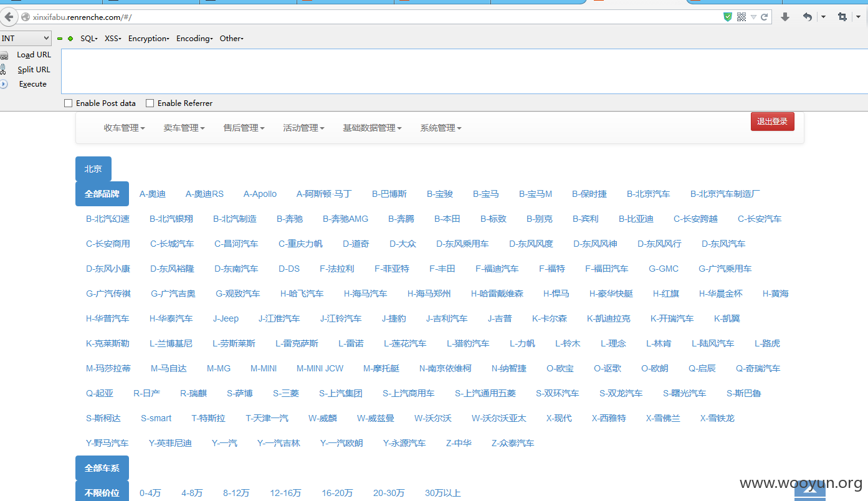Open the 卖车管理 menu
The width and height of the screenshot is (868, 501).
click(x=184, y=128)
